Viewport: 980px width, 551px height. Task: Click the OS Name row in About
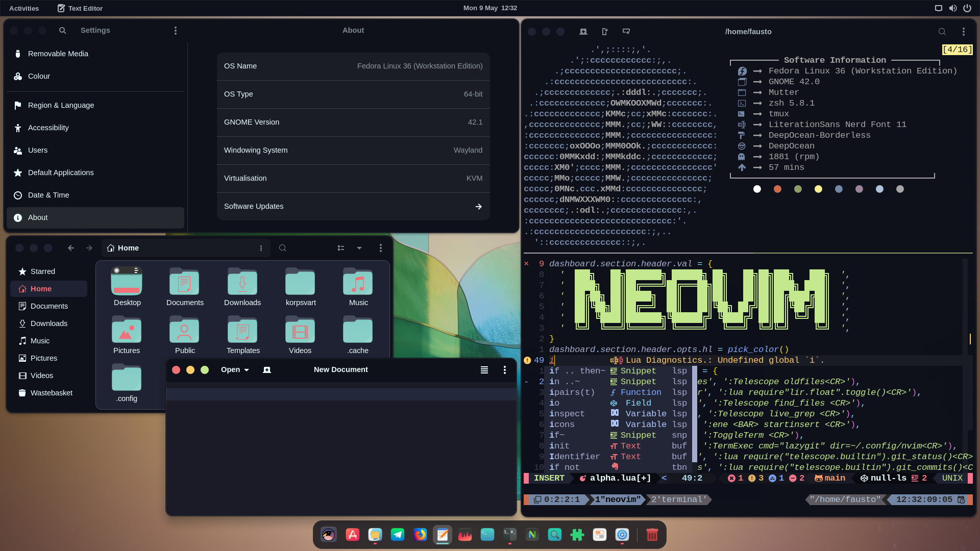coord(353,66)
